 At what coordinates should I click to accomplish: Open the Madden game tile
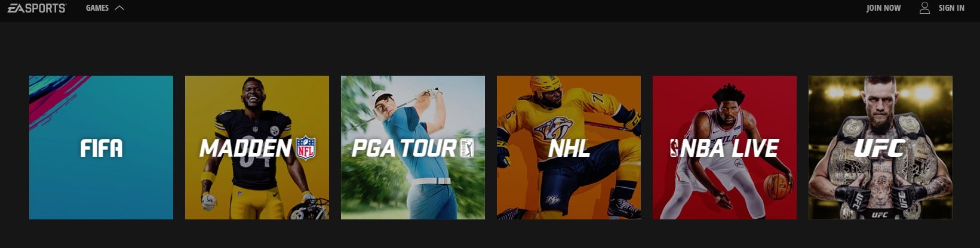(x=257, y=147)
